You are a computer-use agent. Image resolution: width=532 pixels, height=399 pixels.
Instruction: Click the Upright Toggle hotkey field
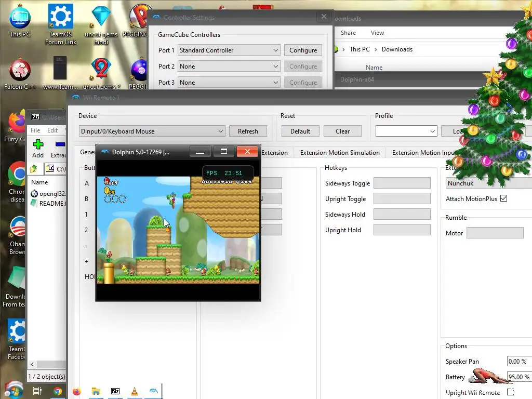(x=402, y=198)
